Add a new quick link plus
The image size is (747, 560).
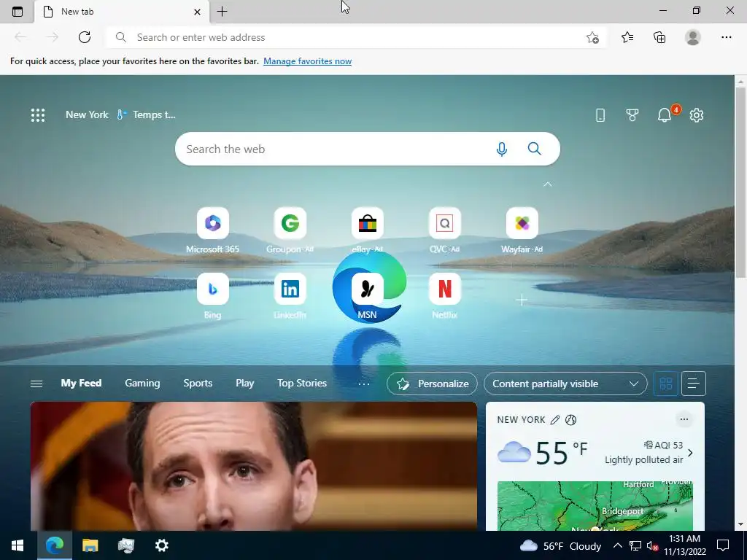click(522, 300)
